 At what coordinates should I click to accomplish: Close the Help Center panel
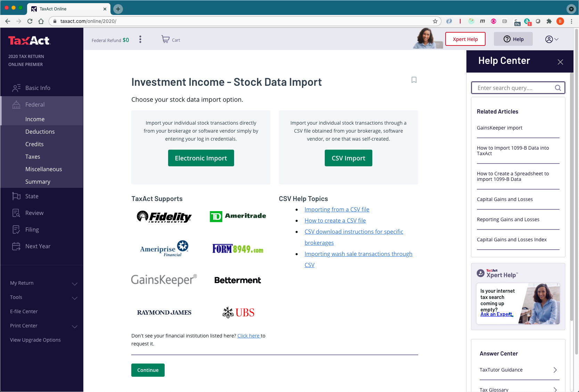point(560,62)
